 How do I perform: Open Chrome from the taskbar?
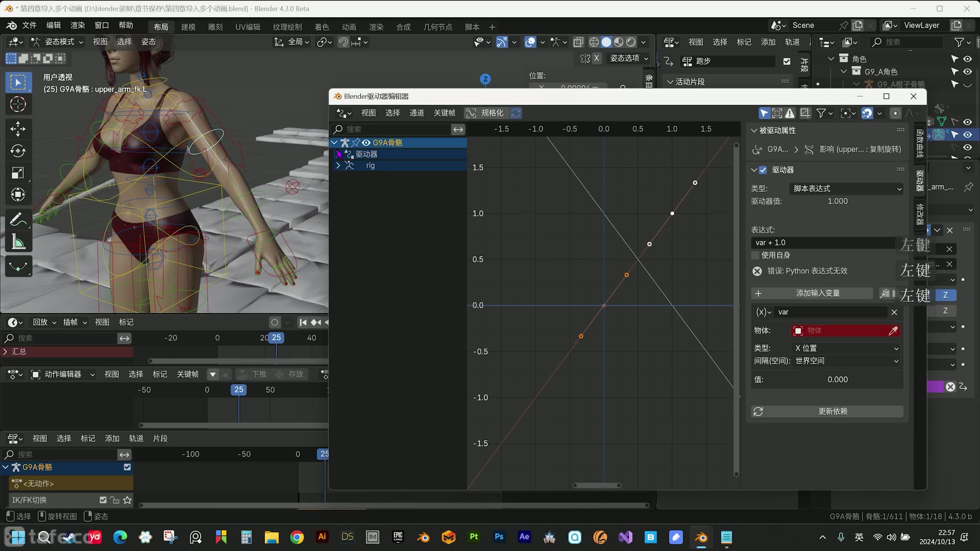(297, 537)
